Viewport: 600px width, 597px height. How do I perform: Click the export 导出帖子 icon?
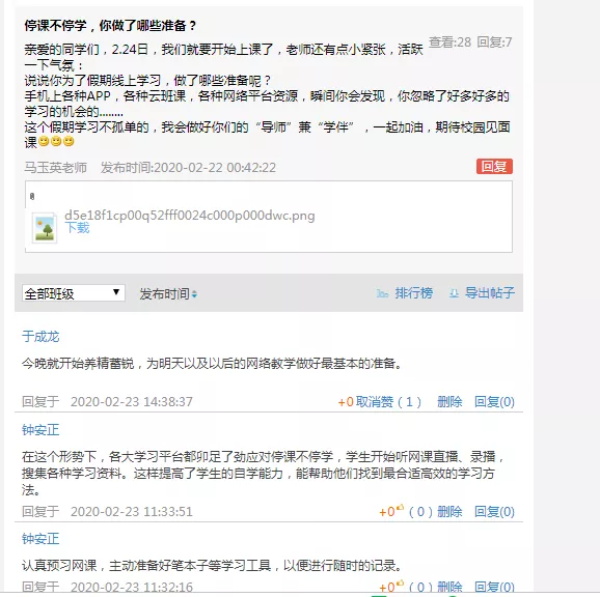point(454,294)
